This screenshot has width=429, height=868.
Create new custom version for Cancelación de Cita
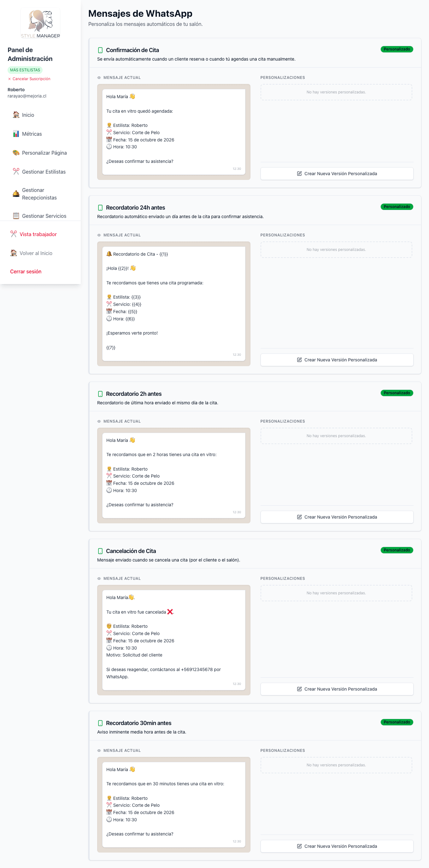pos(337,689)
